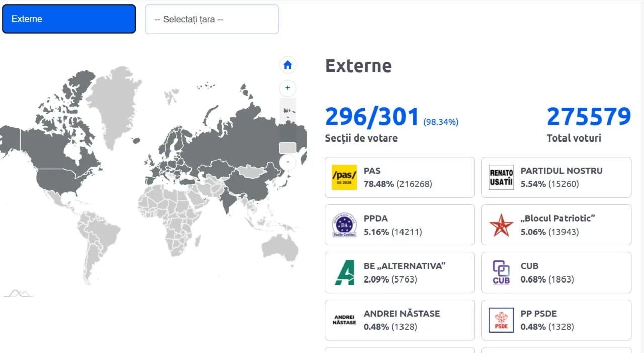644x353 pixels.
Task: Click the map chart logo at bottom-left
Action: click(18, 293)
